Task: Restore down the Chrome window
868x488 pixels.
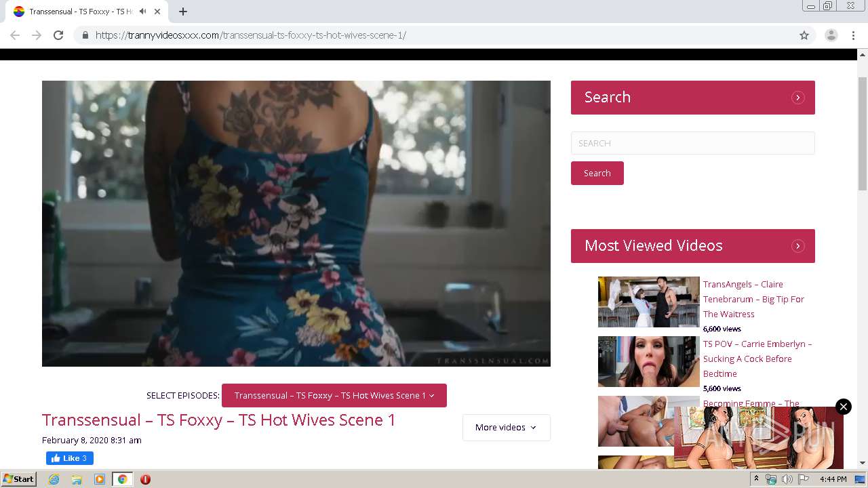Action: pyautogui.click(x=828, y=6)
